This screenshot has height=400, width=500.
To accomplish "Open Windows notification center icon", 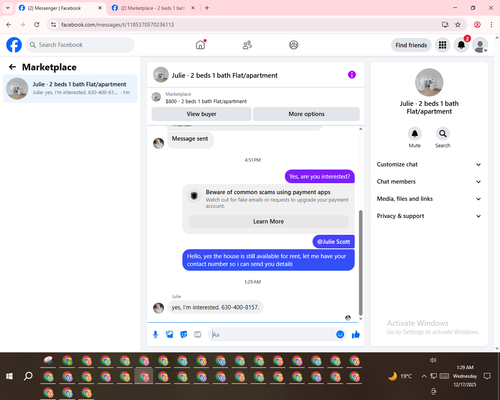I will click(x=487, y=376).
